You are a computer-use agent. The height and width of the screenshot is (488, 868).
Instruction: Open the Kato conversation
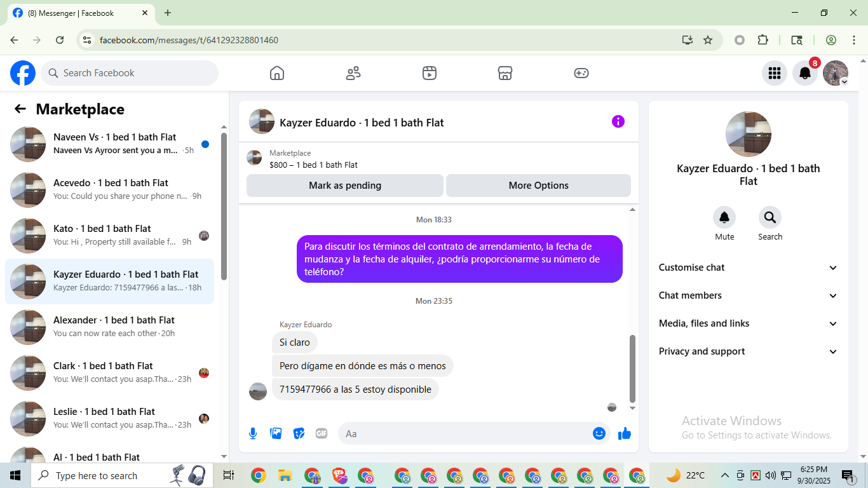pos(109,236)
